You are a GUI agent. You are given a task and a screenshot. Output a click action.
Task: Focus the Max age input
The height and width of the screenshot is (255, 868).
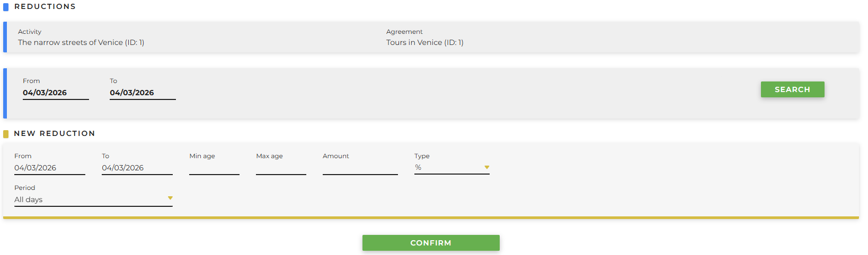(281, 168)
